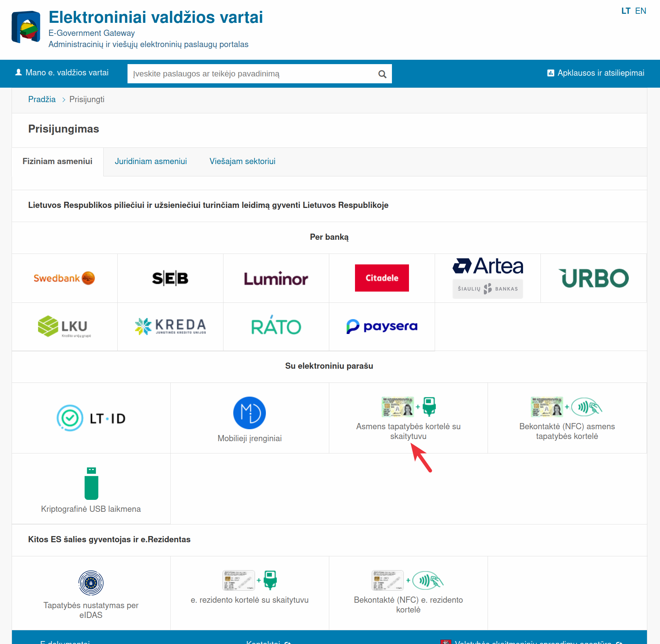Choose Kriptografinė USB laikmena option
This screenshot has width=660, height=644.
91,489
